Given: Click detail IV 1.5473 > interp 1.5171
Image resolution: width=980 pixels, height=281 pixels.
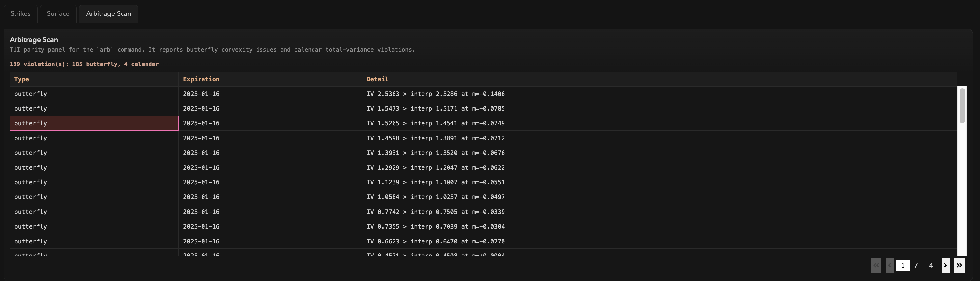Looking at the screenshot, I should [x=435, y=109].
